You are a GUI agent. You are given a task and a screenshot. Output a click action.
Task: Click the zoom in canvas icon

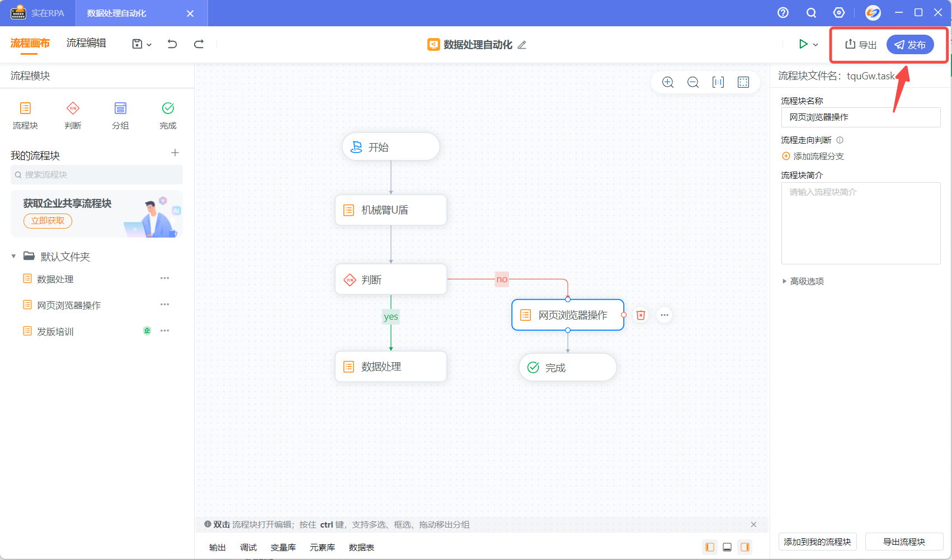[x=667, y=83]
